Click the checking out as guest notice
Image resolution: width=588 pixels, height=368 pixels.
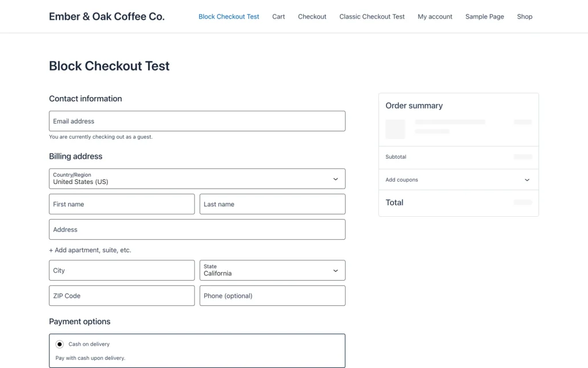[101, 137]
